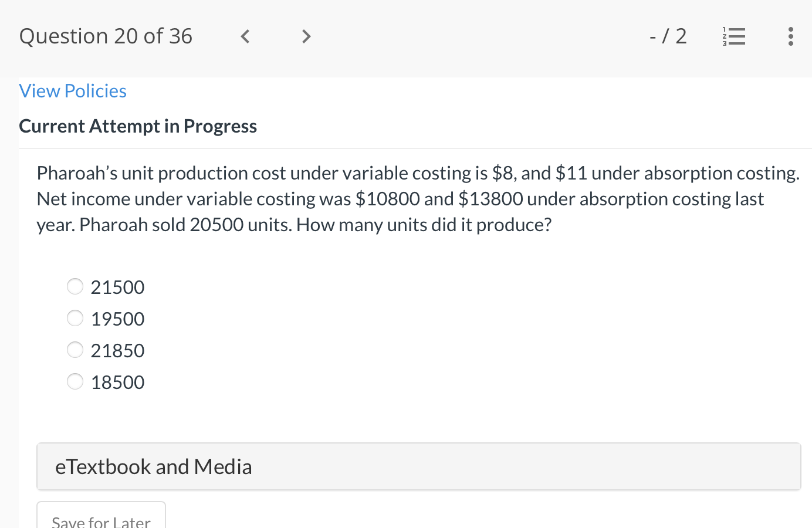
Task: Choose 21850 as your answer
Action: click(x=75, y=350)
